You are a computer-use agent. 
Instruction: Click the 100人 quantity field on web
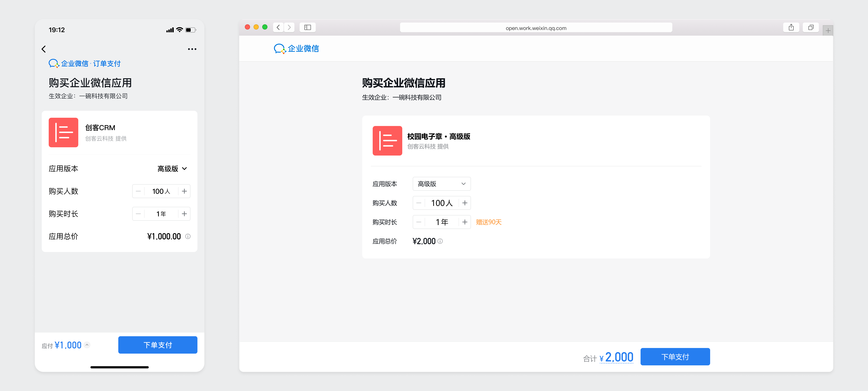pyautogui.click(x=442, y=203)
